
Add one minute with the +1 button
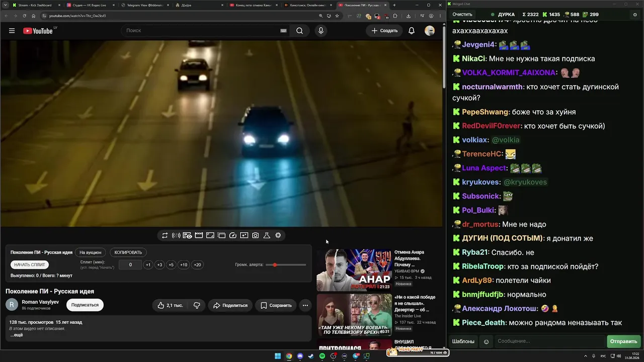[x=148, y=265]
